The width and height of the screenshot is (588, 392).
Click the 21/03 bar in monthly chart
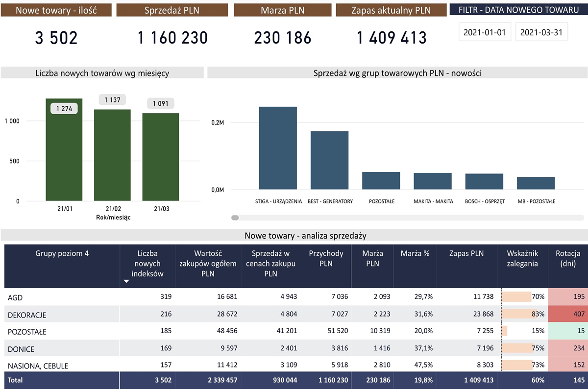point(161,157)
